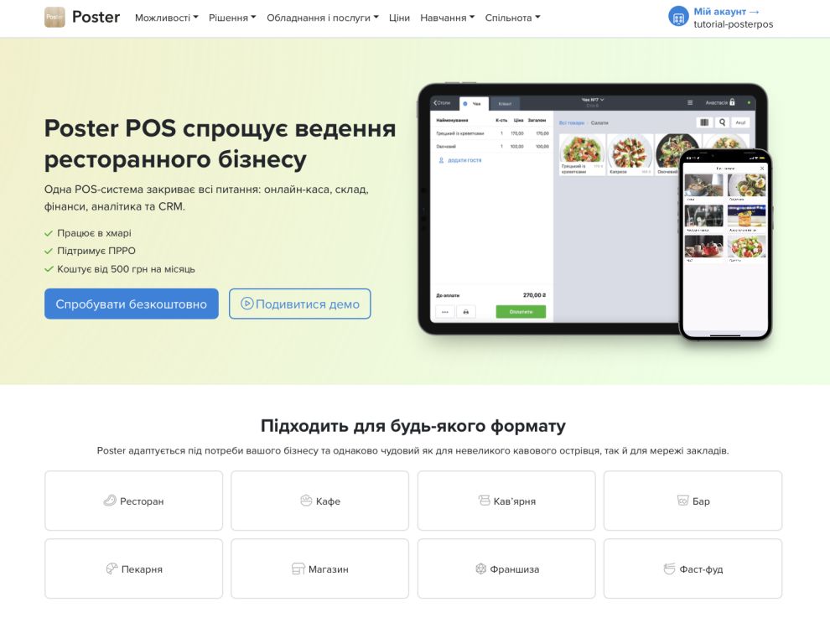Image resolution: width=830 pixels, height=644 pixels.
Task: Click the search icon on tablet screen
Action: pos(722,122)
